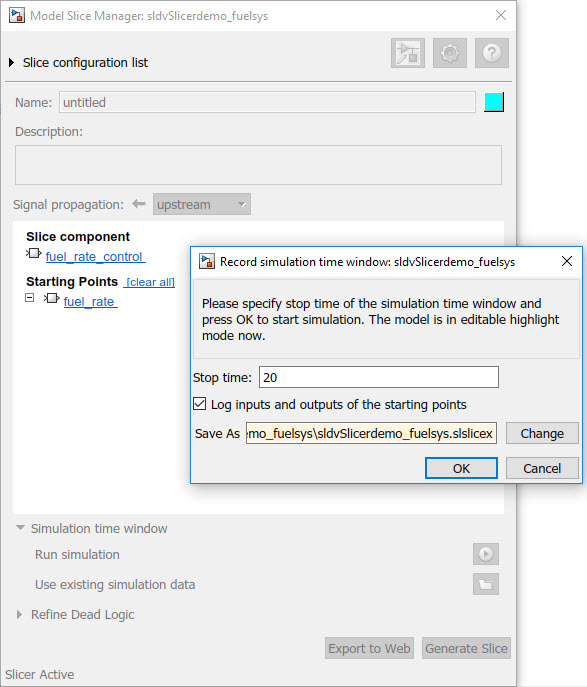Click the signal propagation arrow icon

click(139, 204)
